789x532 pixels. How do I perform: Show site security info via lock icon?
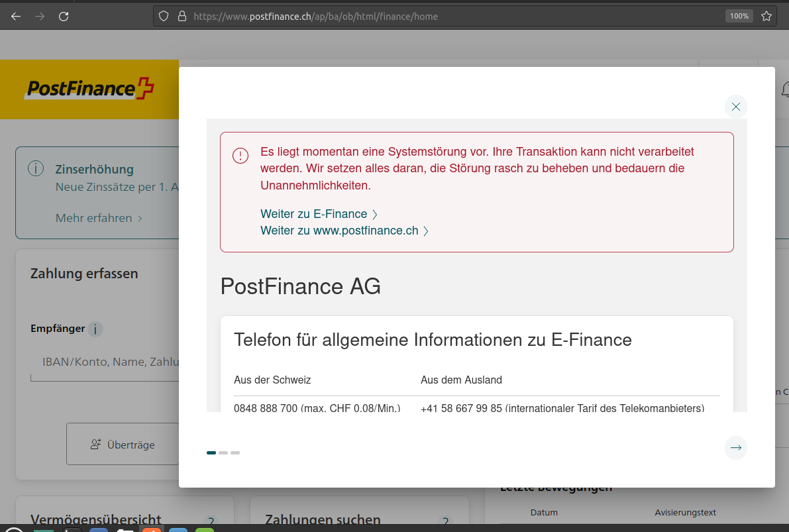(182, 16)
